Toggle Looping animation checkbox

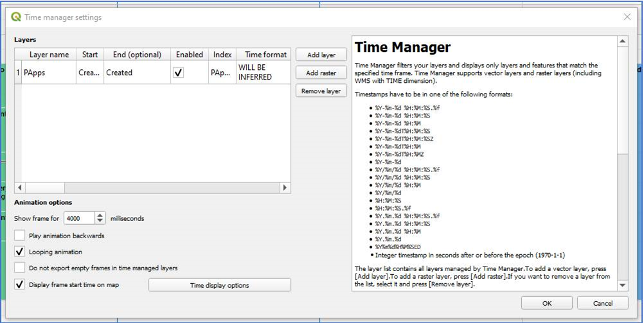[x=19, y=252]
